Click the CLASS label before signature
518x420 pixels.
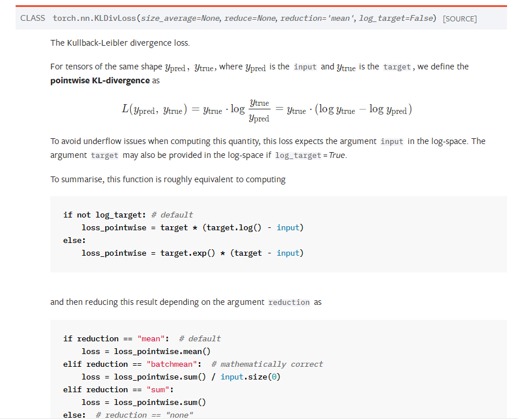(32, 18)
